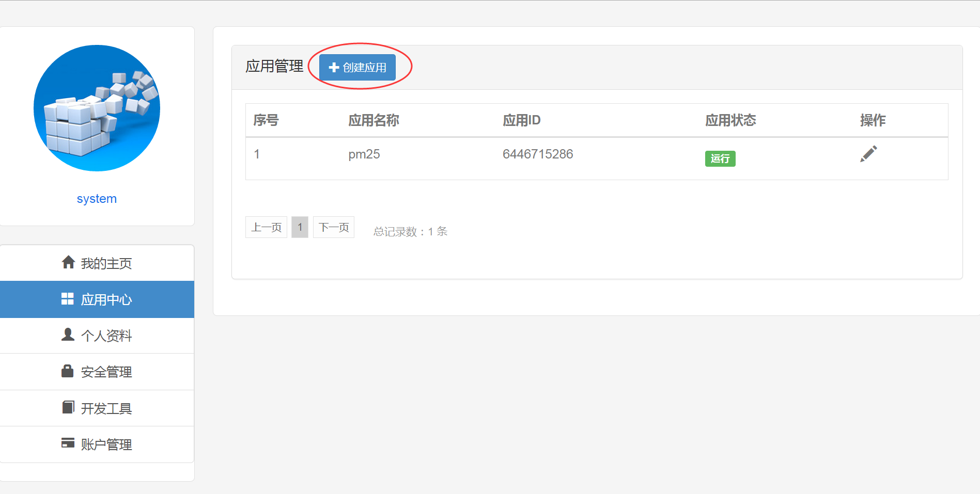The height and width of the screenshot is (494, 980).
Task: Click the grid icon beside 应用中心
Action: [68, 299]
